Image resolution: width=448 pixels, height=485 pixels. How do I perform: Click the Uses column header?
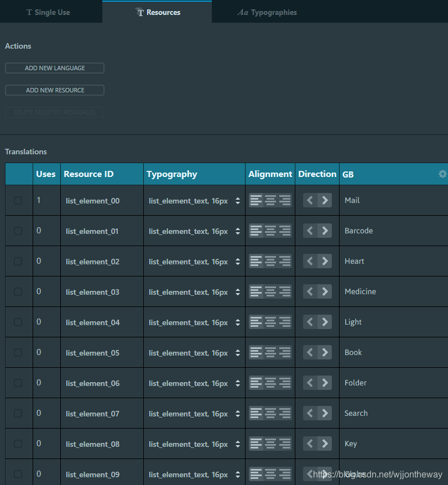46,174
